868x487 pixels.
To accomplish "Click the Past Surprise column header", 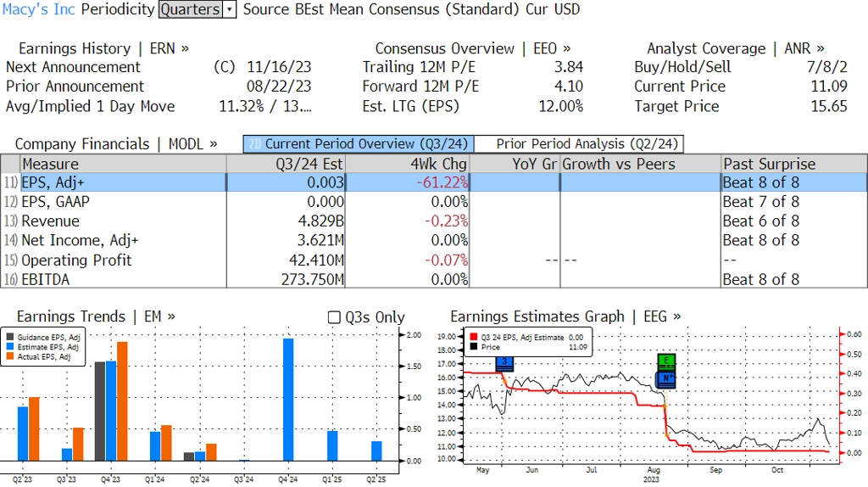I will 794,164.
